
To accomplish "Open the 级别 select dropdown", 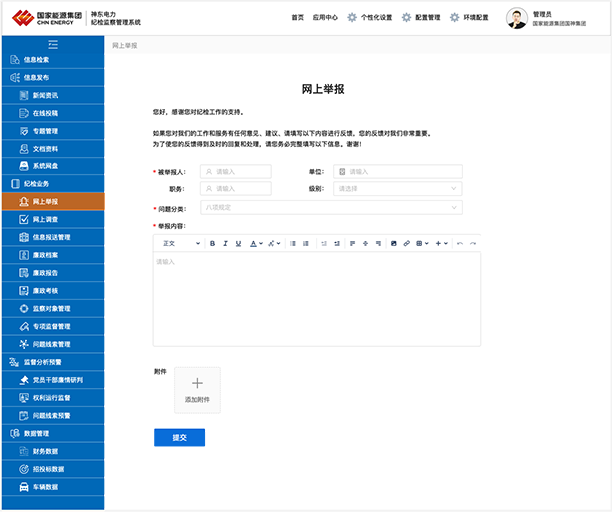I will pos(398,188).
